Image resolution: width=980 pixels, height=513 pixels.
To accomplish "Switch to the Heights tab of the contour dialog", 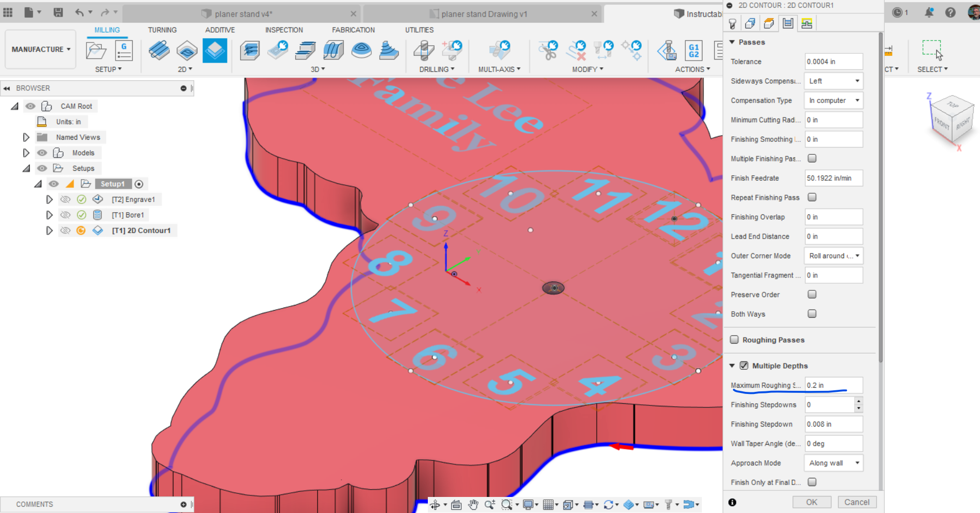I will tap(769, 23).
